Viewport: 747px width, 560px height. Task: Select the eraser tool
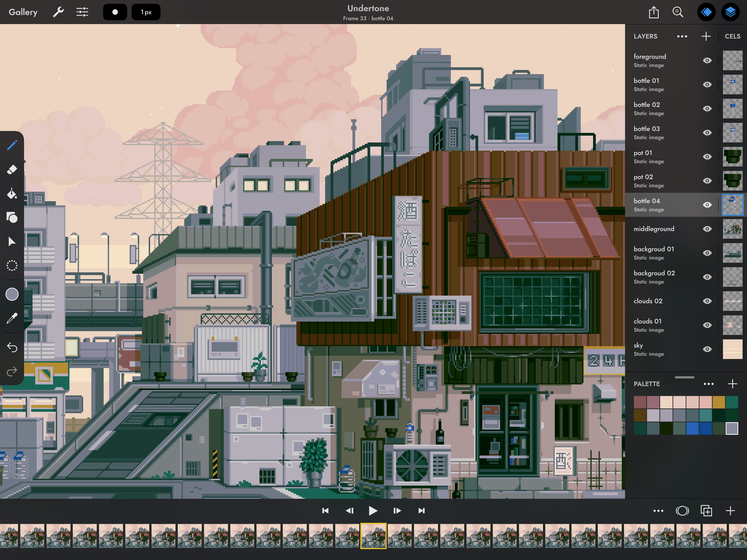point(12,170)
